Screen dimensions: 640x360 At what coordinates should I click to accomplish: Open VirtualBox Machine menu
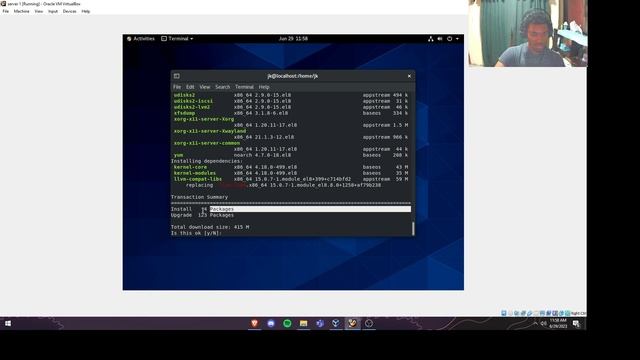click(21, 11)
